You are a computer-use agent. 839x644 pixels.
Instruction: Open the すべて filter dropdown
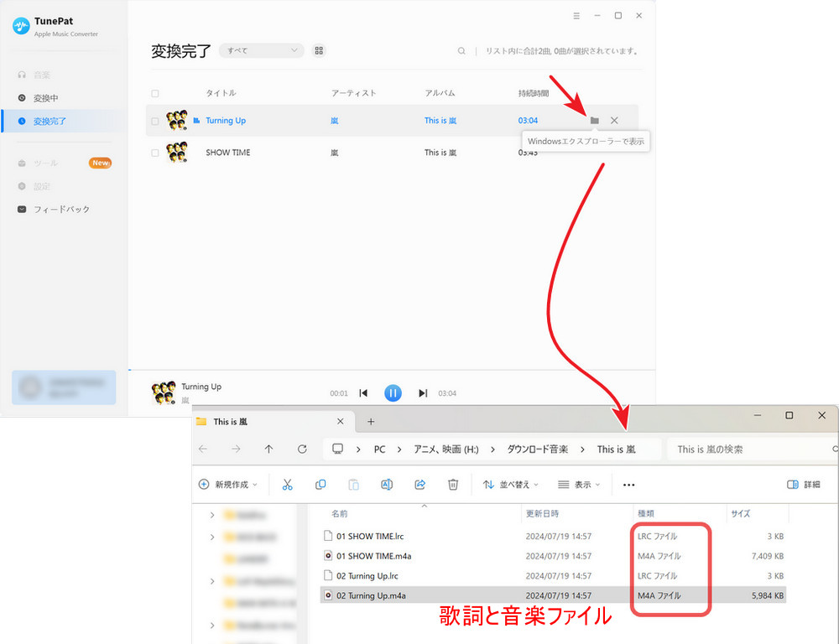262,51
